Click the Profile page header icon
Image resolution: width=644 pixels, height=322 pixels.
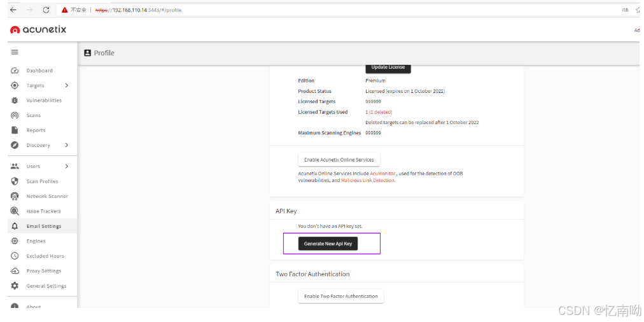tap(87, 53)
